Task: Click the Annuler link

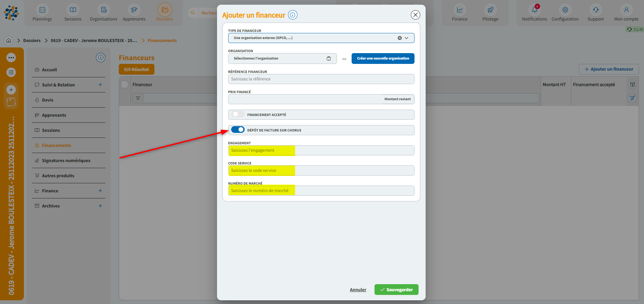Action: pyautogui.click(x=358, y=290)
